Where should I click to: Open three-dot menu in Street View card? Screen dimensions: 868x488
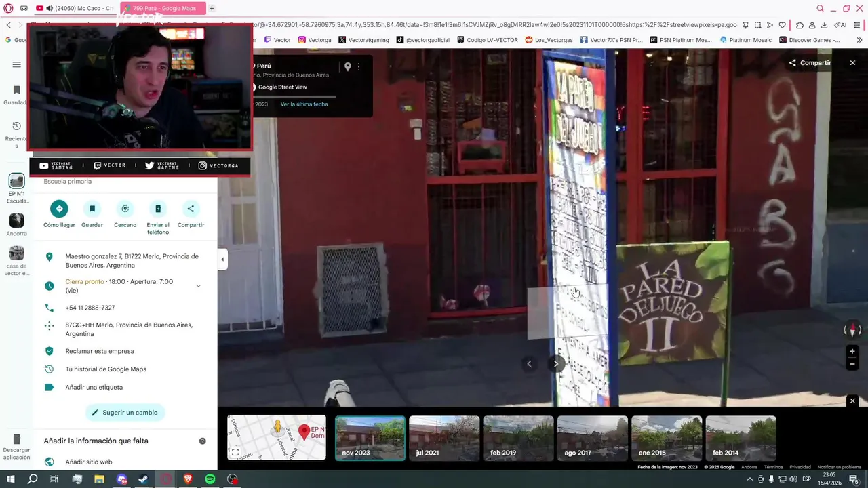point(359,66)
